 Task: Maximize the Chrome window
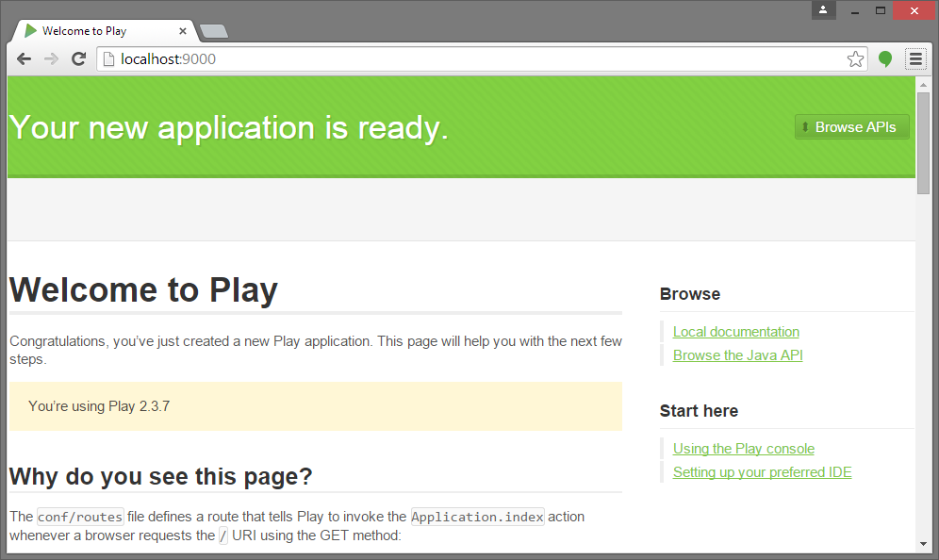click(881, 10)
